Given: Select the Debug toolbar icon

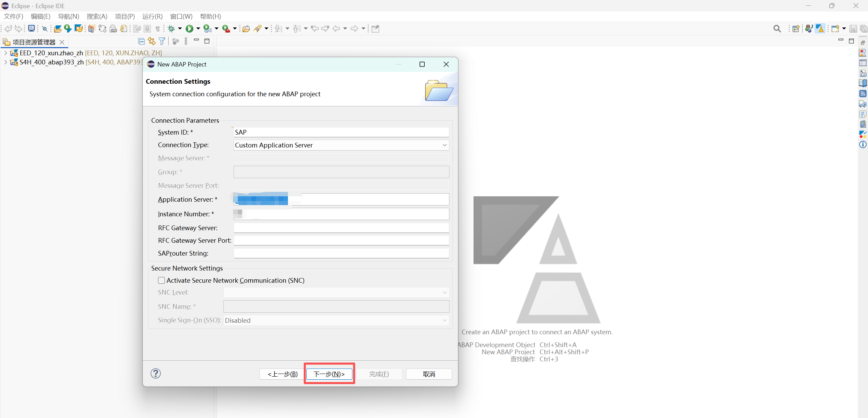Looking at the screenshot, I should [x=172, y=28].
